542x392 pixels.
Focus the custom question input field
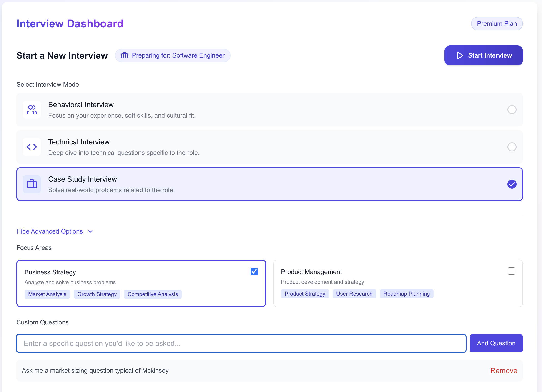(x=241, y=343)
